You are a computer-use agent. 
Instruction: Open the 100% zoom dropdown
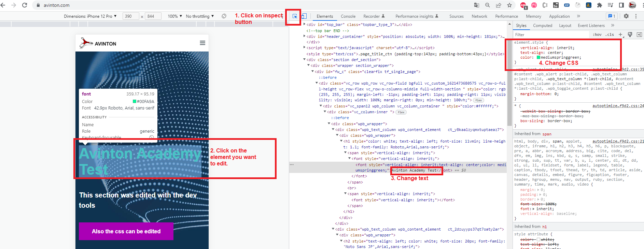[175, 16]
